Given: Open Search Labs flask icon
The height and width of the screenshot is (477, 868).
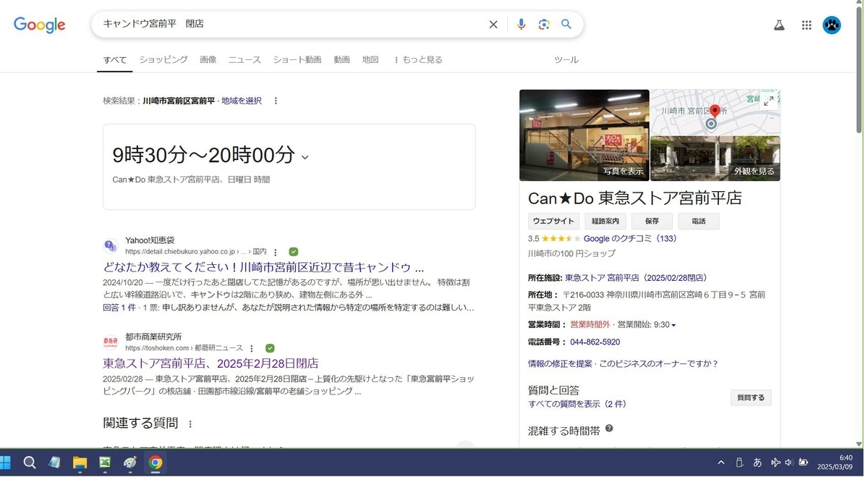Looking at the screenshot, I should click(x=779, y=25).
